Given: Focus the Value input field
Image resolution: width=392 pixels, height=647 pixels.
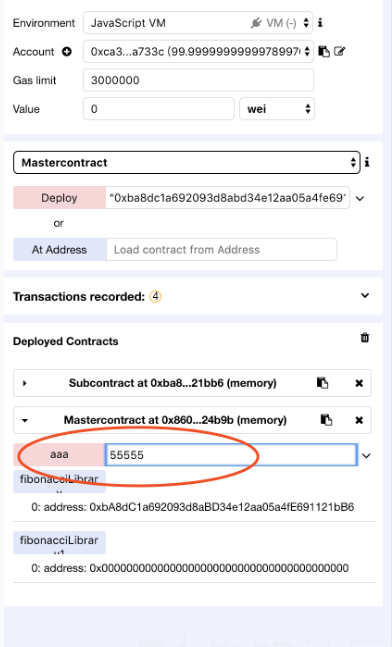Looking at the screenshot, I should (x=158, y=109).
